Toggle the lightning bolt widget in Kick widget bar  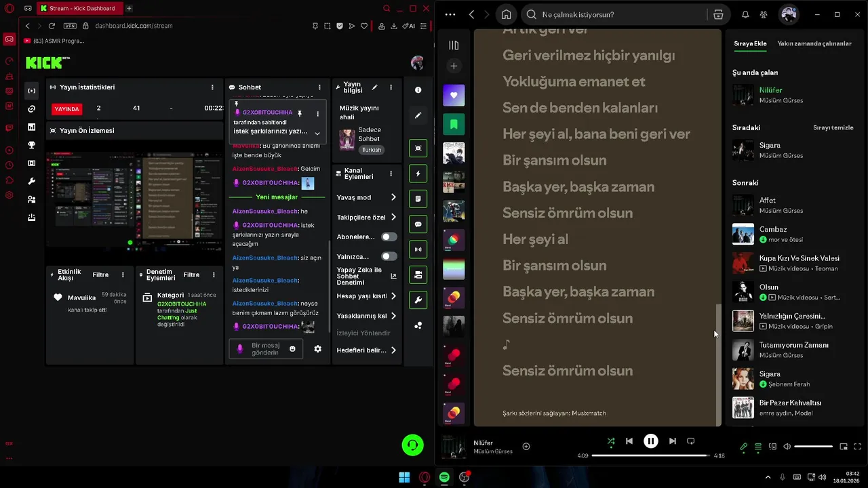(x=418, y=174)
